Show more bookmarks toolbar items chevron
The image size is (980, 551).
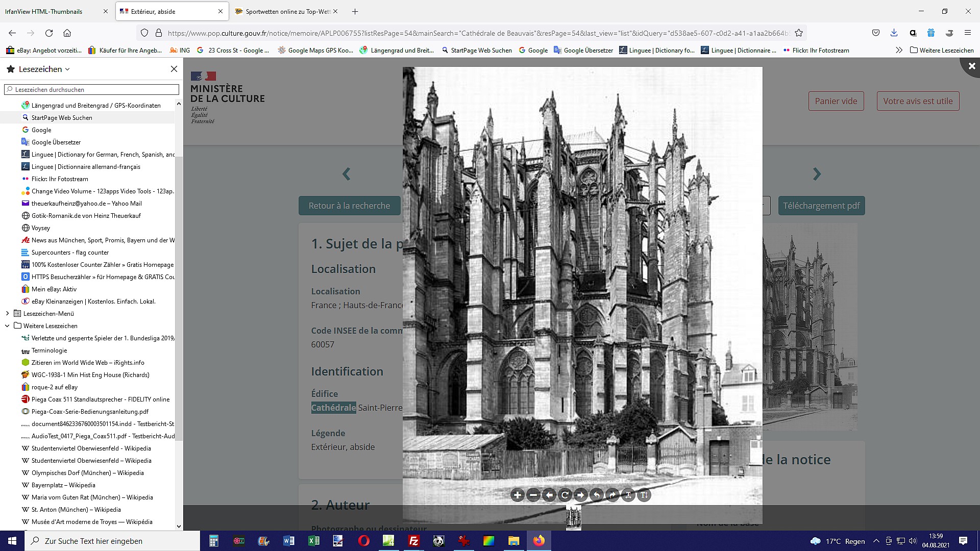(x=899, y=50)
